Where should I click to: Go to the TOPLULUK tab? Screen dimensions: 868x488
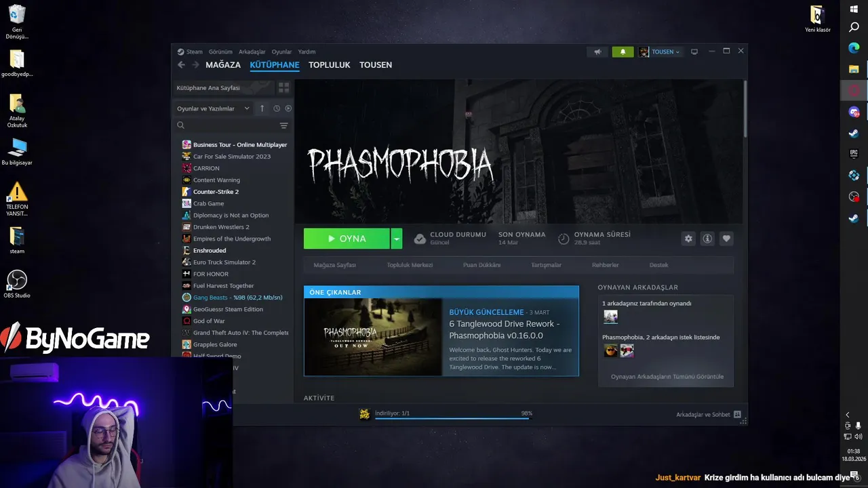(x=330, y=65)
